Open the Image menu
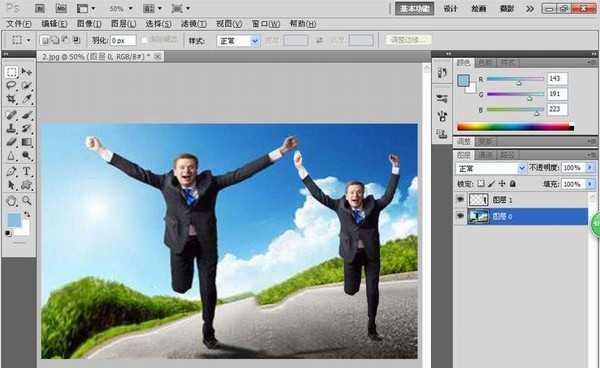600x368 pixels. tap(89, 24)
